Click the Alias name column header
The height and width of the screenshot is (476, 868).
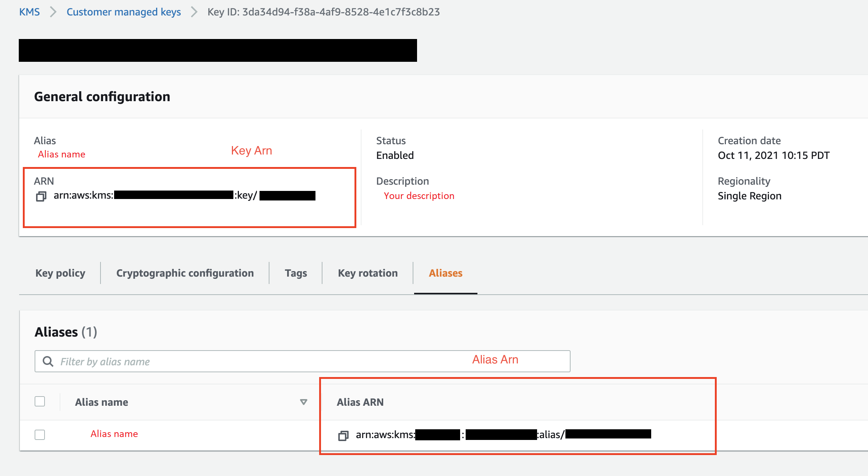coord(102,402)
